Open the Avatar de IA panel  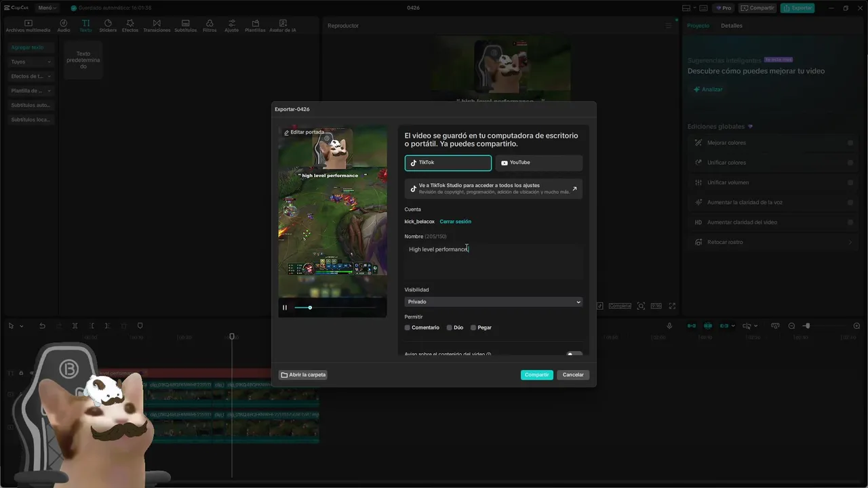[x=283, y=26]
